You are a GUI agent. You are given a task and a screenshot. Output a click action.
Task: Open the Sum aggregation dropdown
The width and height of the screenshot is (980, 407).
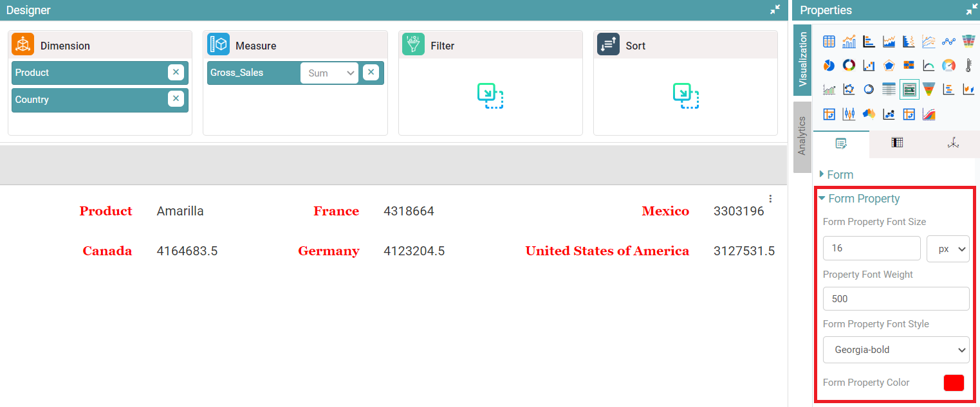coord(329,73)
